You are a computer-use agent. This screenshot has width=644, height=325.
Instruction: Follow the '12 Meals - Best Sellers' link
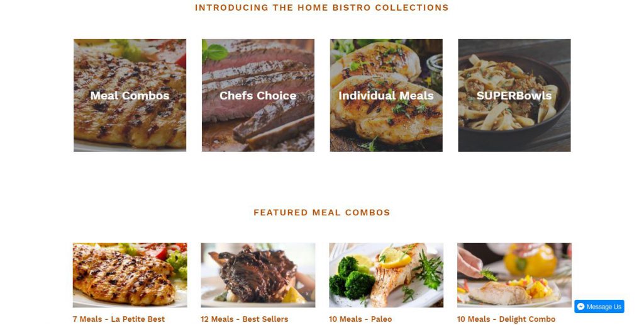tap(245, 319)
